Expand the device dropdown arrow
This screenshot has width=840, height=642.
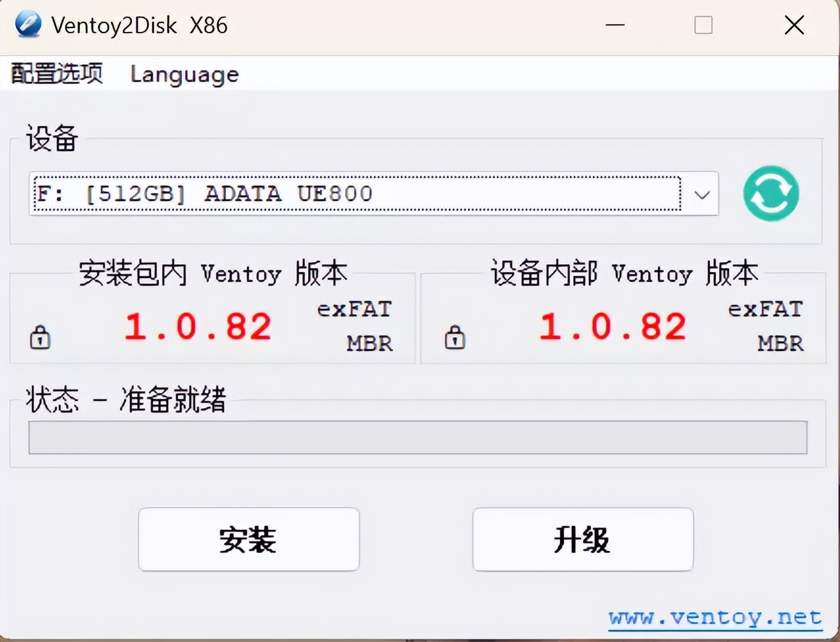tap(702, 194)
